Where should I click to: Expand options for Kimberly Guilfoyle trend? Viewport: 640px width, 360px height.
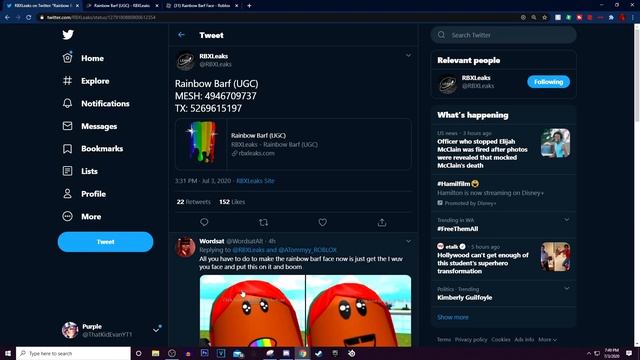[x=567, y=288]
